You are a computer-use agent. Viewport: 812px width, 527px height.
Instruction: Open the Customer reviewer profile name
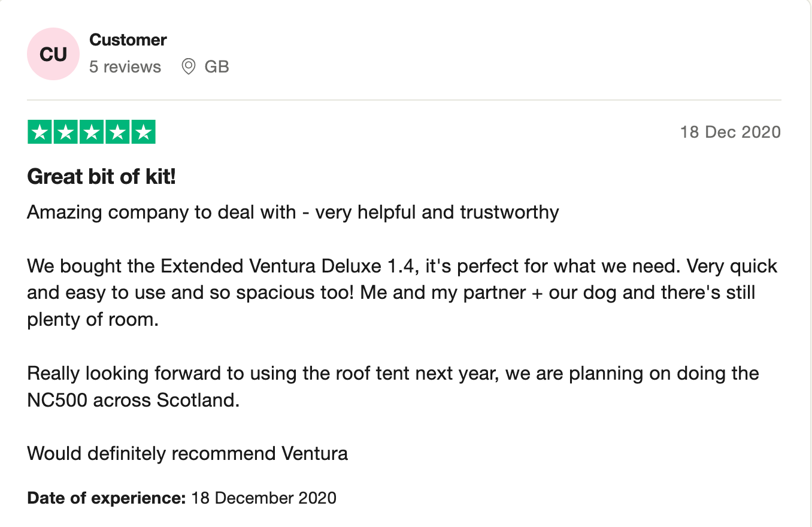tap(128, 40)
